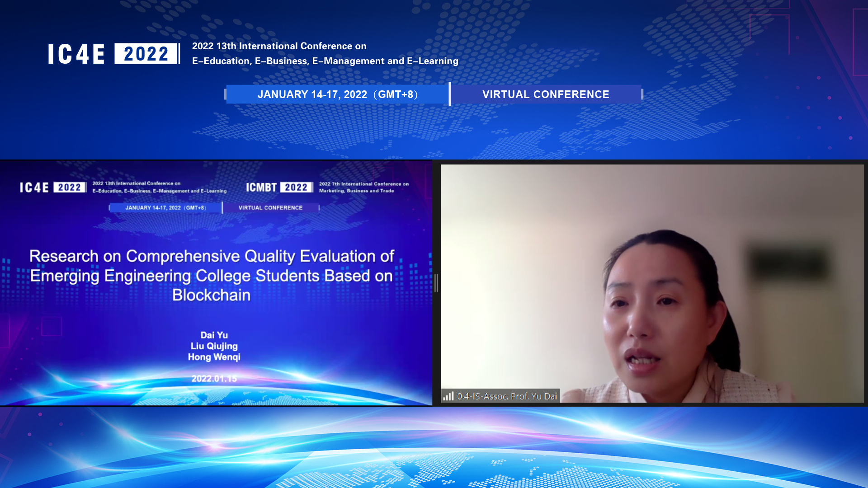Click the IC4E 2022 badge on the slide

(69, 188)
